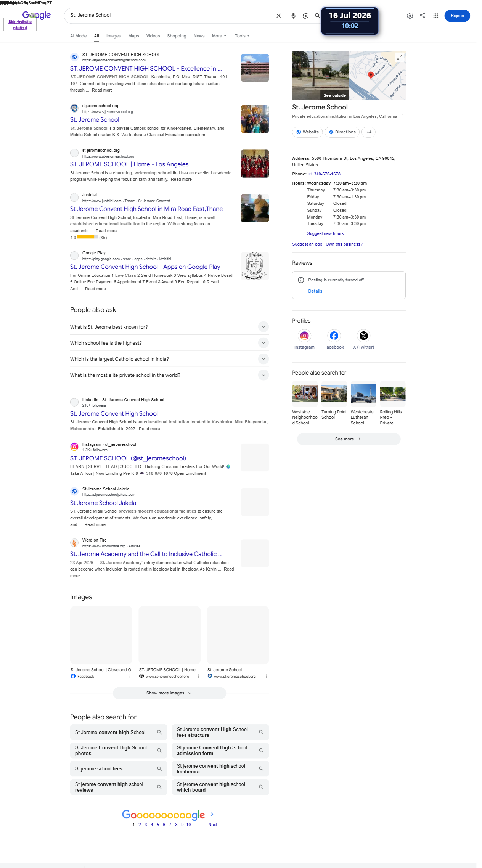Click the Sign in button
This screenshot has width=482, height=868.
(457, 16)
